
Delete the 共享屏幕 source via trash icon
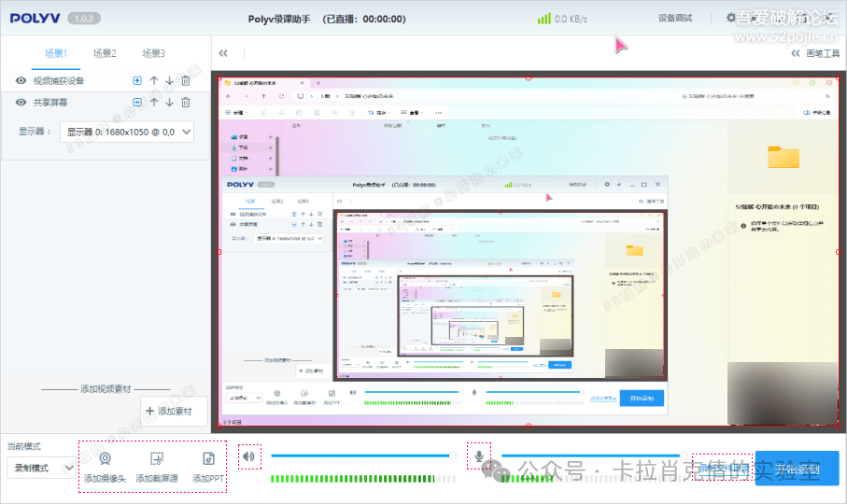tap(185, 103)
